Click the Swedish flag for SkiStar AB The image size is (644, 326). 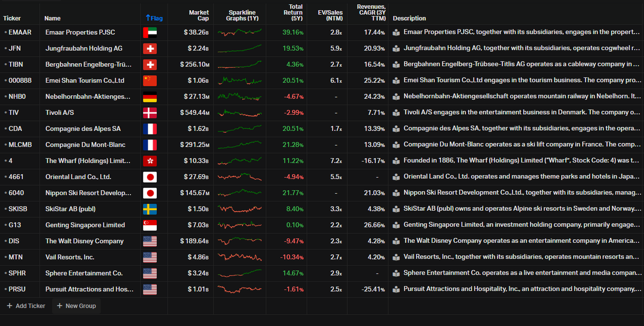150,209
